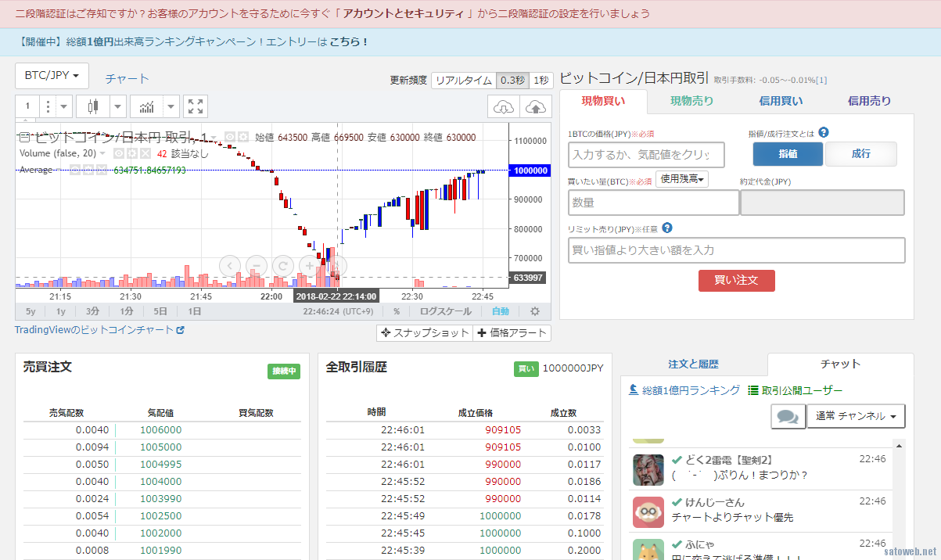Click the cloud upload (save chart) icon
The width and height of the screenshot is (941, 560).
pyautogui.click(x=535, y=106)
